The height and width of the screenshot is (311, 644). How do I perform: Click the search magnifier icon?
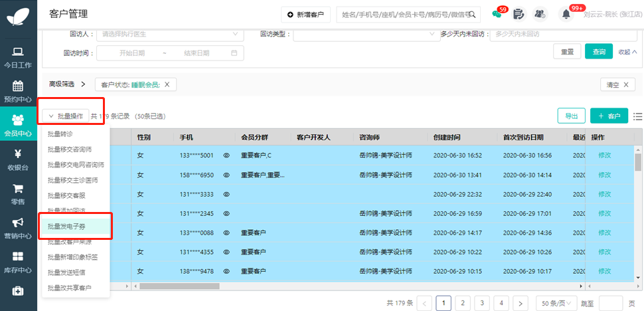click(x=472, y=15)
